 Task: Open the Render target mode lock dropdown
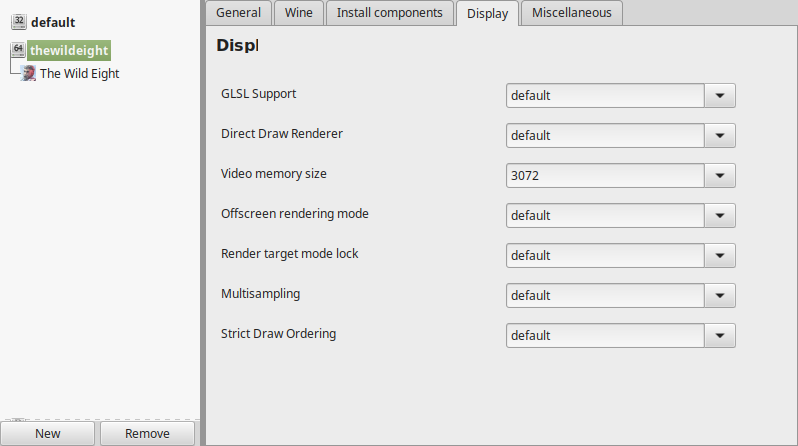[720, 256]
